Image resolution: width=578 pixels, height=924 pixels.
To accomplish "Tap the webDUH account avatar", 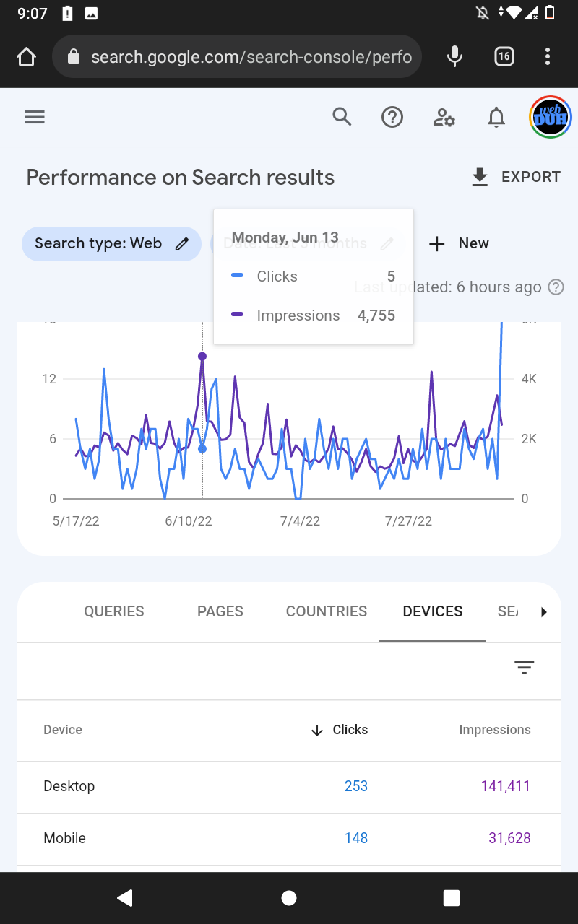I will coord(551,117).
